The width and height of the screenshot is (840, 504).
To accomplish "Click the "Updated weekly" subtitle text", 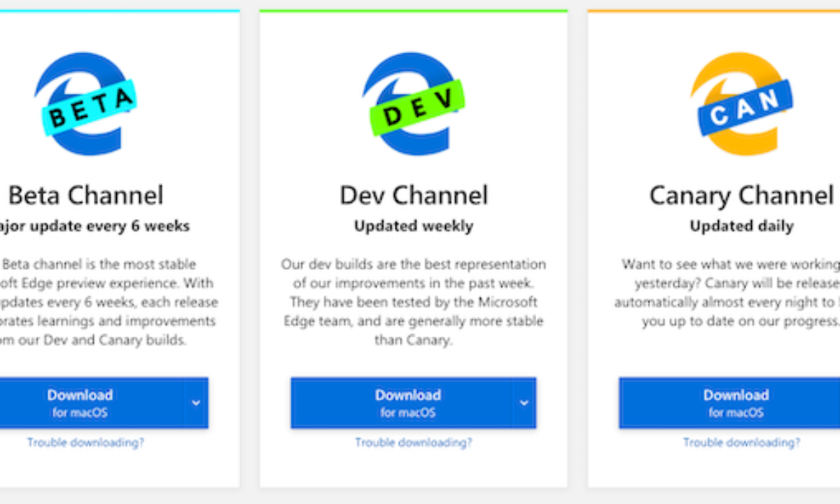I will tap(413, 226).
